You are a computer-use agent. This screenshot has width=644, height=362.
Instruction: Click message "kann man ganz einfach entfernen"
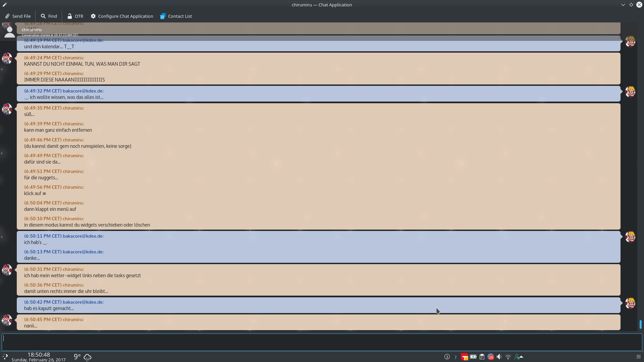pyautogui.click(x=58, y=130)
